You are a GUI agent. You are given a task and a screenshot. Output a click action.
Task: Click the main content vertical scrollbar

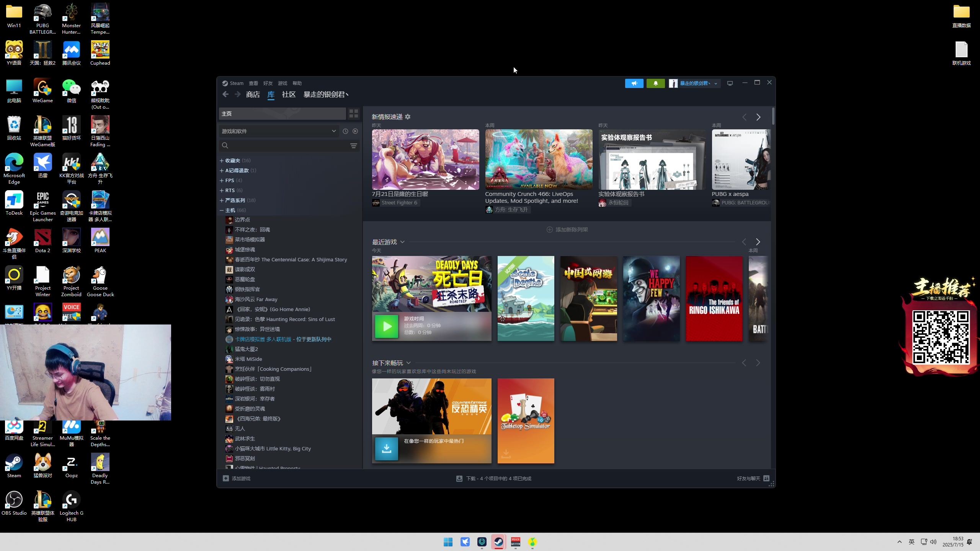(x=773, y=116)
